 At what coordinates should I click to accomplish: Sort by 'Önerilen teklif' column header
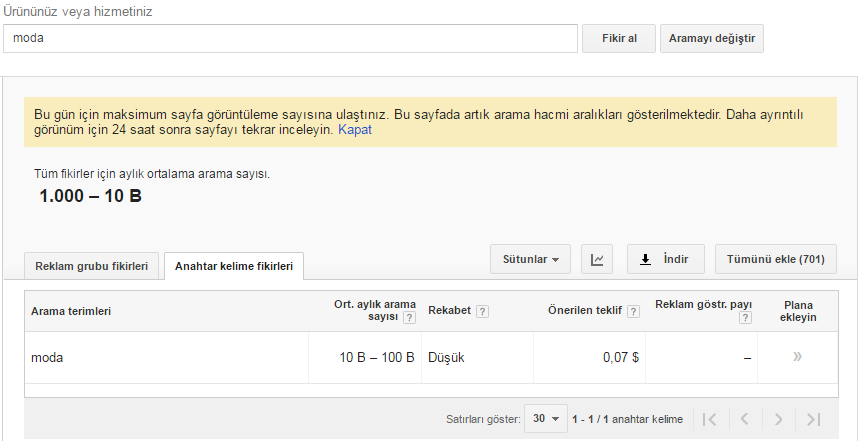tap(584, 311)
